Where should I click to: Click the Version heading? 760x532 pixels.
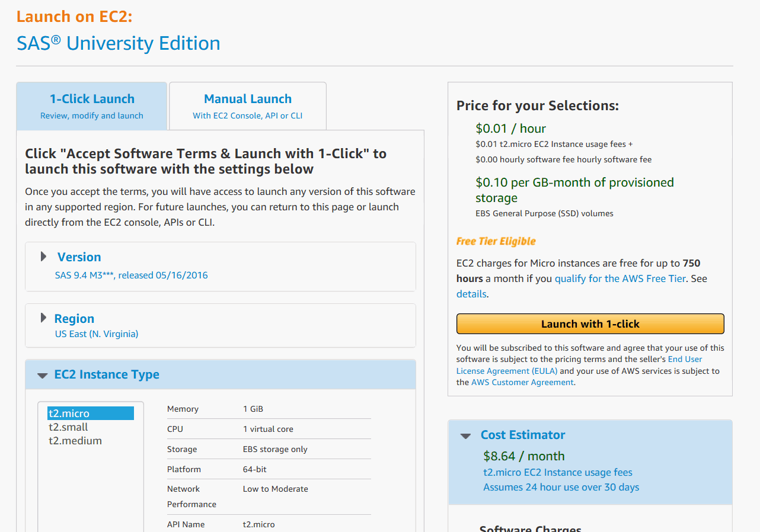coord(79,257)
